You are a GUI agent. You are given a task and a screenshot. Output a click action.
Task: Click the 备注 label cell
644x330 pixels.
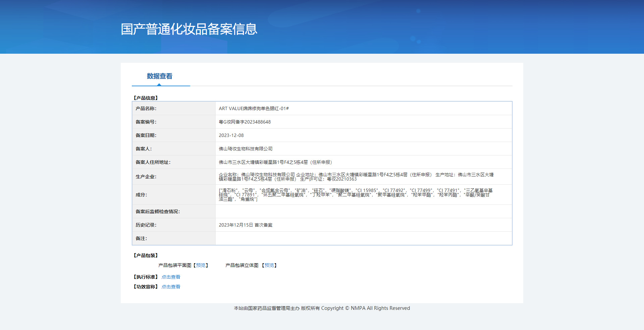click(x=174, y=238)
